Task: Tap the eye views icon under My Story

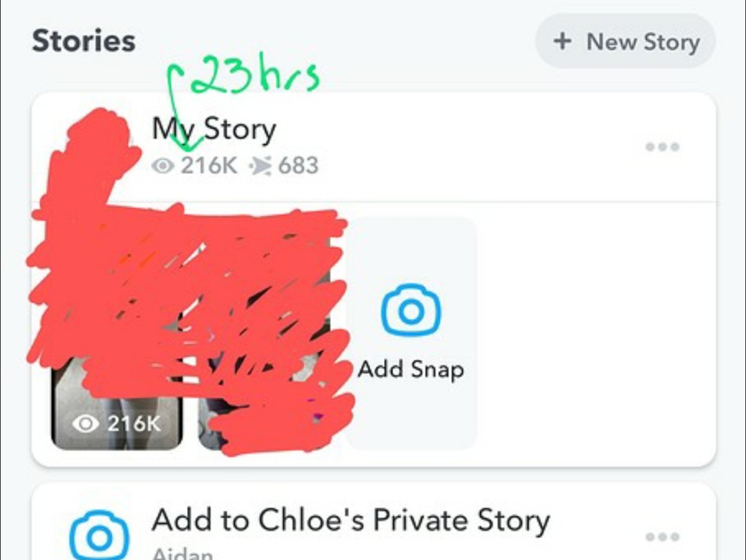Action: [x=163, y=166]
